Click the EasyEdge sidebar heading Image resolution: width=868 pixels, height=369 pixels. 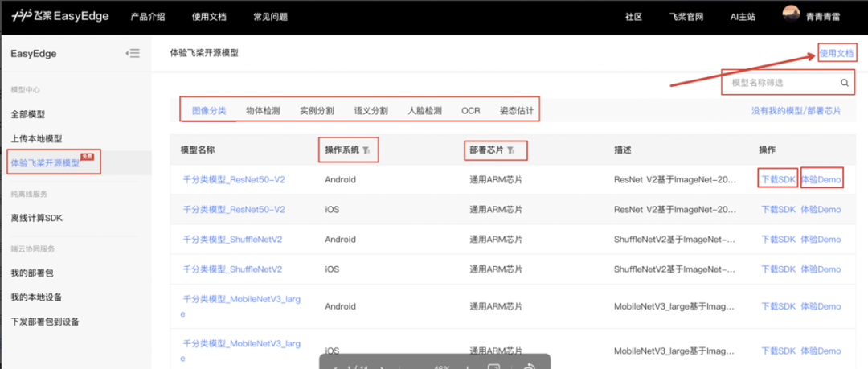pyautogui.click(x=34, y=54)
